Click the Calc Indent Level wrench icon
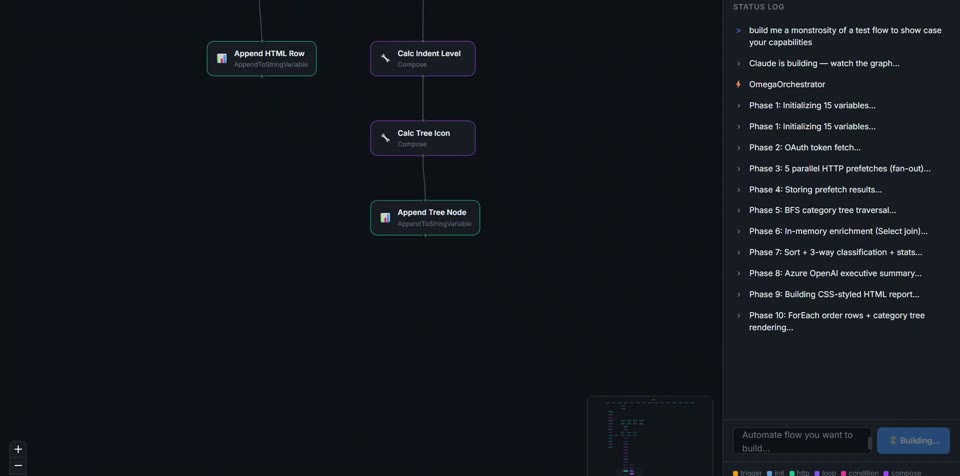The height and width of the screenshot is (476, 960). [385, 59]
